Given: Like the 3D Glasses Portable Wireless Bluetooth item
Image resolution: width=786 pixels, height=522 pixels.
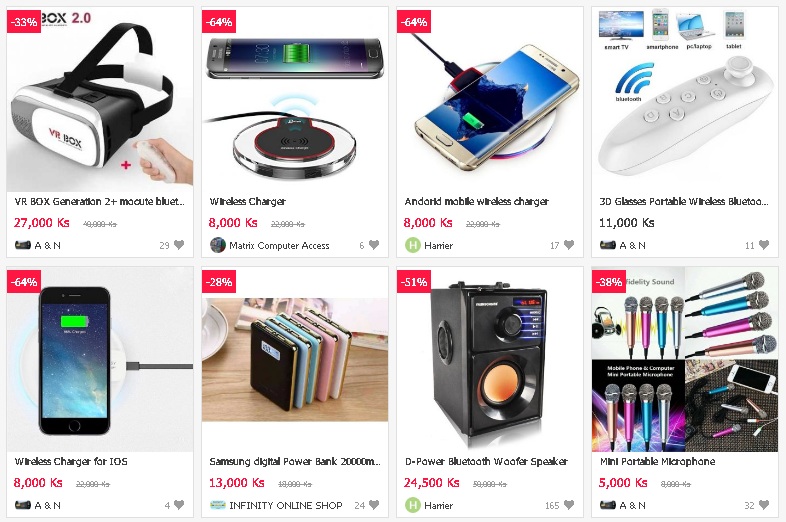Looking at the screenshot, I should 764,245.
